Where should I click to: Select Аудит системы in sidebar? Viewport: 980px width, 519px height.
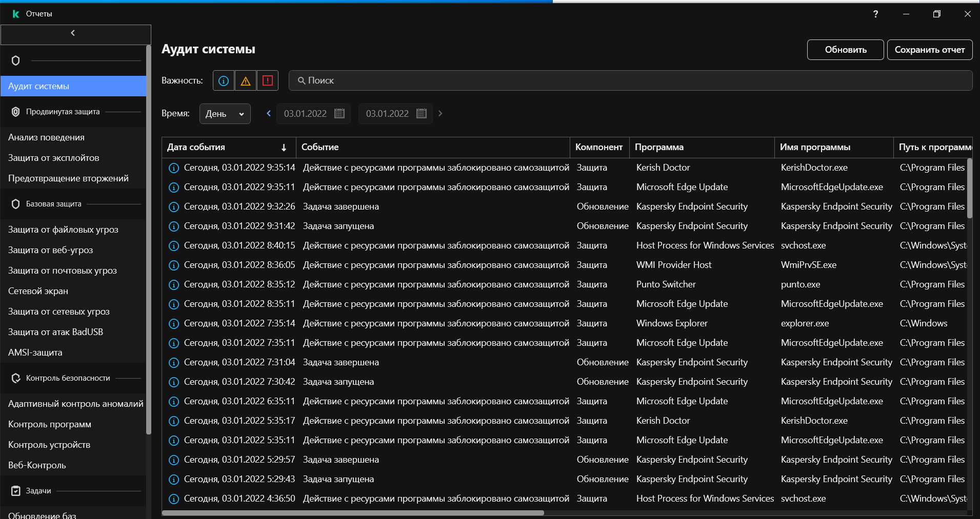point(73,86)
